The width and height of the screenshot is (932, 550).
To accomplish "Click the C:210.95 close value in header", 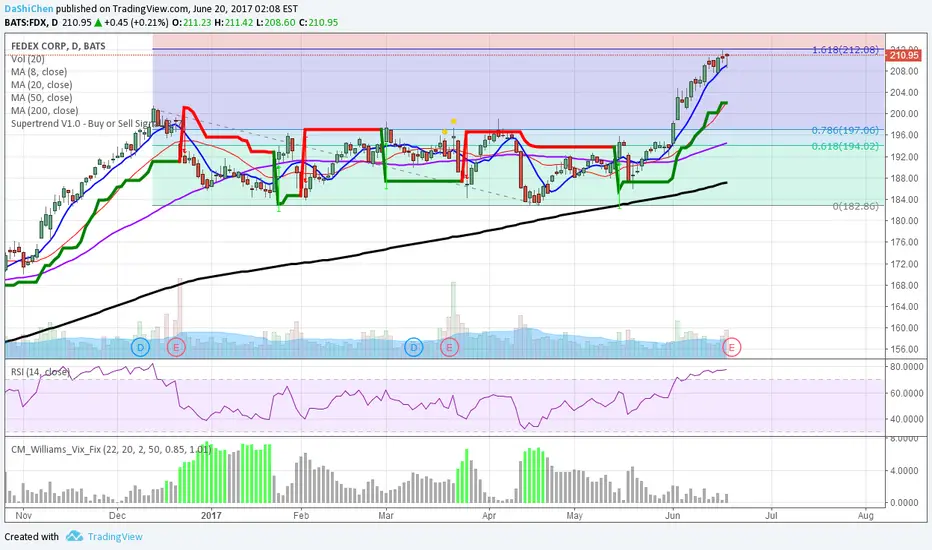I will 318,23.
